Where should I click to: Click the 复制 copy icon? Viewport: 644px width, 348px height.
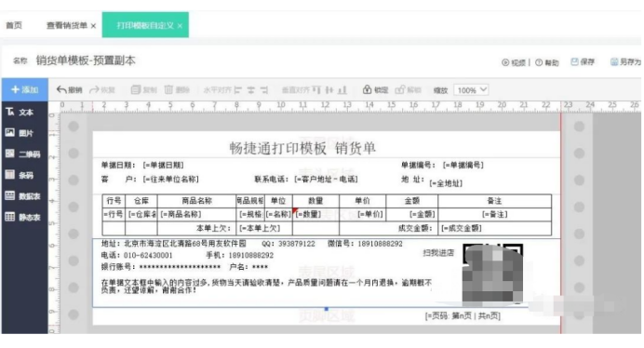136,89
